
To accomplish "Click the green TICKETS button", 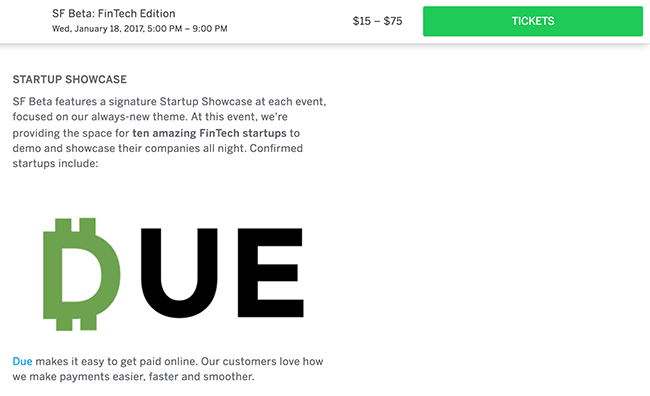I will click(x=533, y=21).
